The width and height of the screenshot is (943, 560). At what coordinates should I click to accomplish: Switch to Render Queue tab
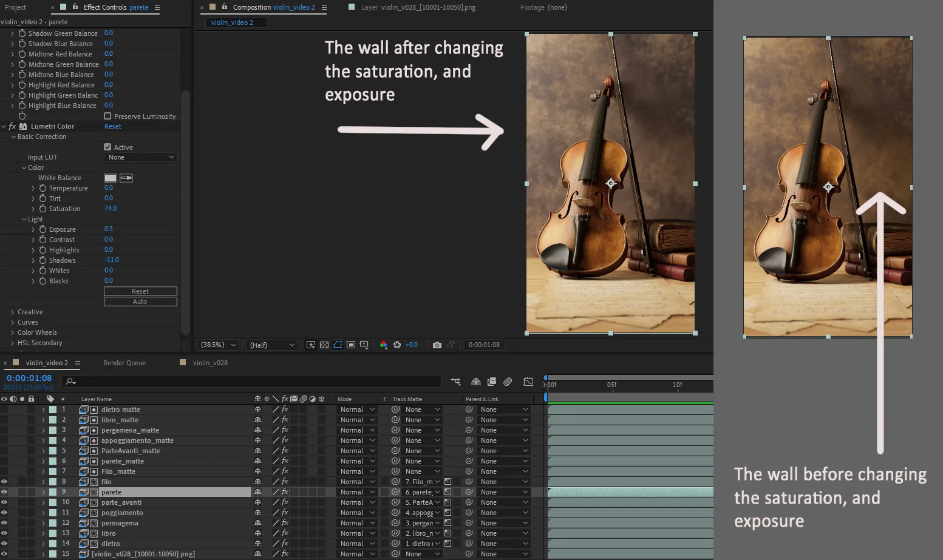click(124, 363)
